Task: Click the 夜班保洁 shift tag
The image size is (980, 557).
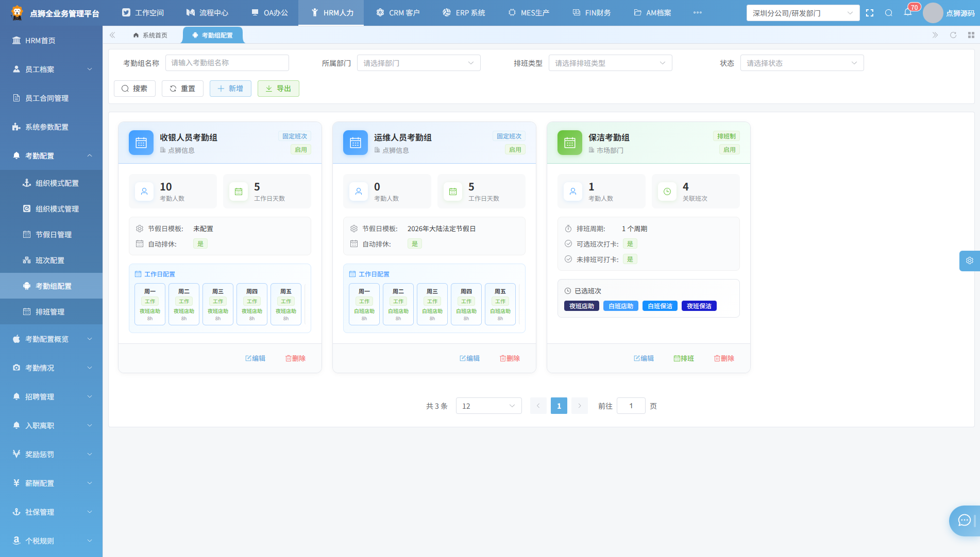Action: click(699, 306)
